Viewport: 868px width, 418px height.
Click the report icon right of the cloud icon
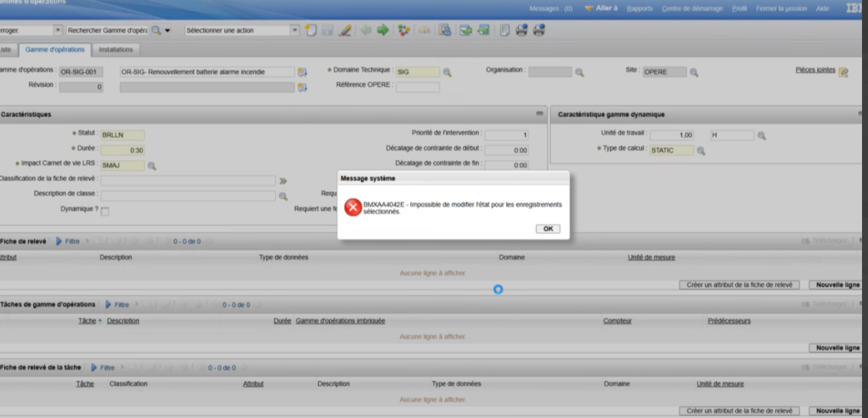tap(445, 31)
